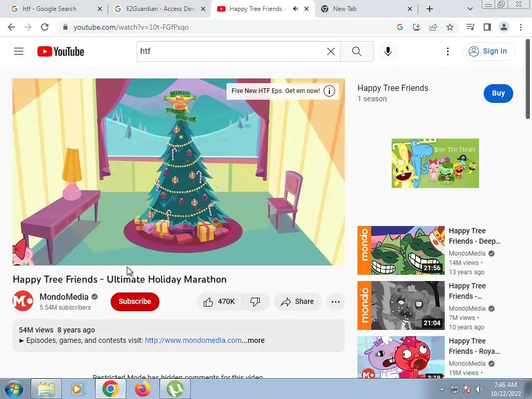
Task: Open MondoMedia channel name link
Action: coord(64,297)
